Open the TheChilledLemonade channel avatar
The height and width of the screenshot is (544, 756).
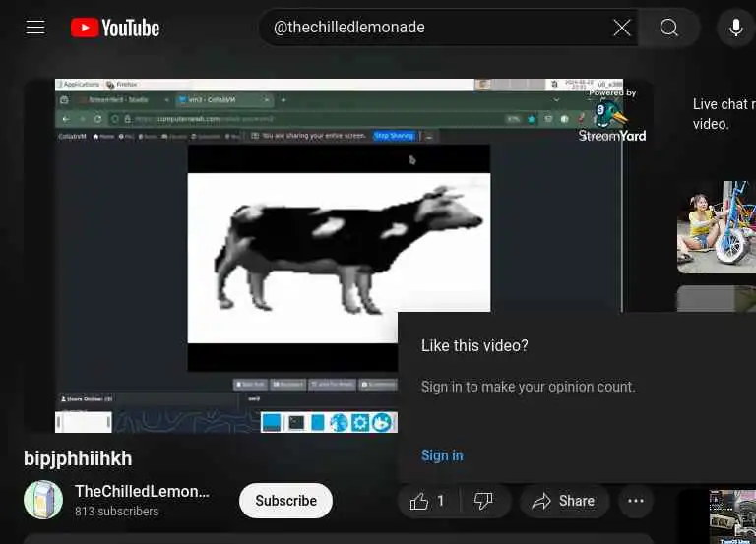tap(43, 500)
